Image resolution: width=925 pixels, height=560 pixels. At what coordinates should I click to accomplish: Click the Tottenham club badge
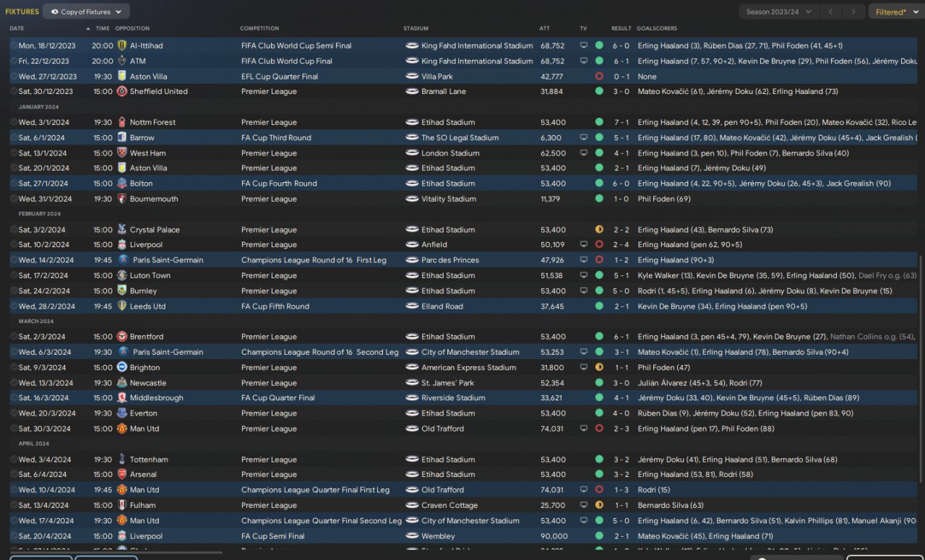click(122, 460)
